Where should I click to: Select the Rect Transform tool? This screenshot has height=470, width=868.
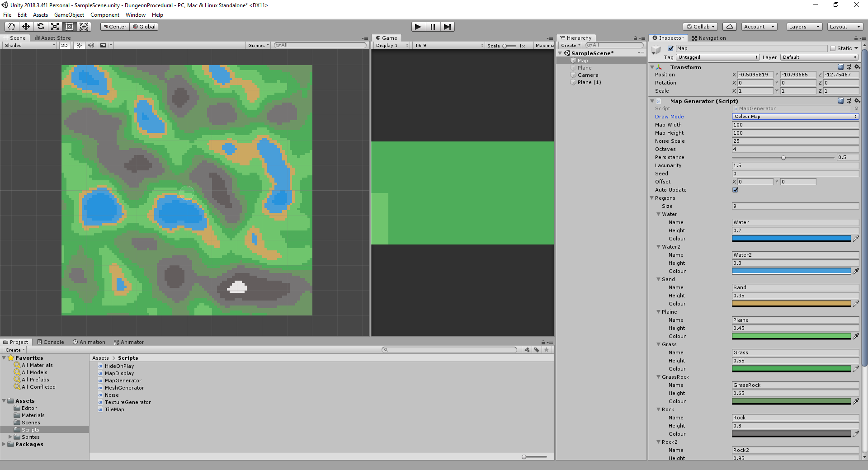(69, 27)
